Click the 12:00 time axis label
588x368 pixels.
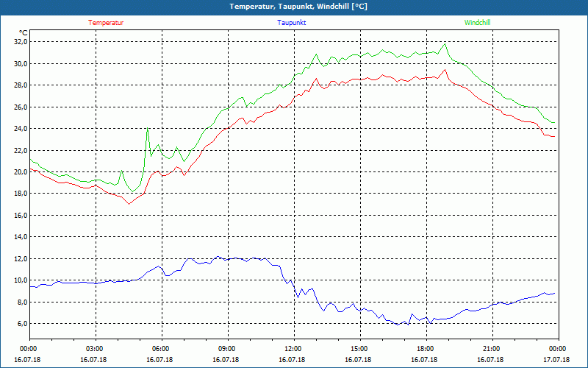(x=294, y=349)
